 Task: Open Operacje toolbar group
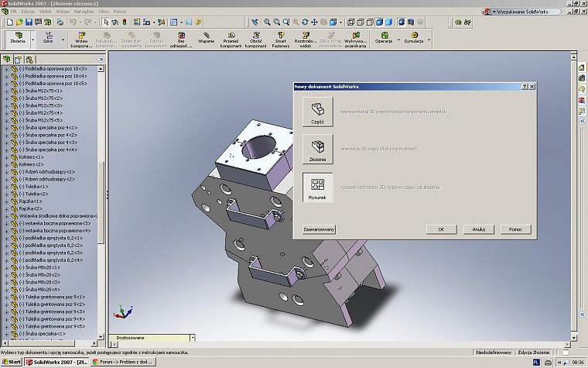click(384, 37)
